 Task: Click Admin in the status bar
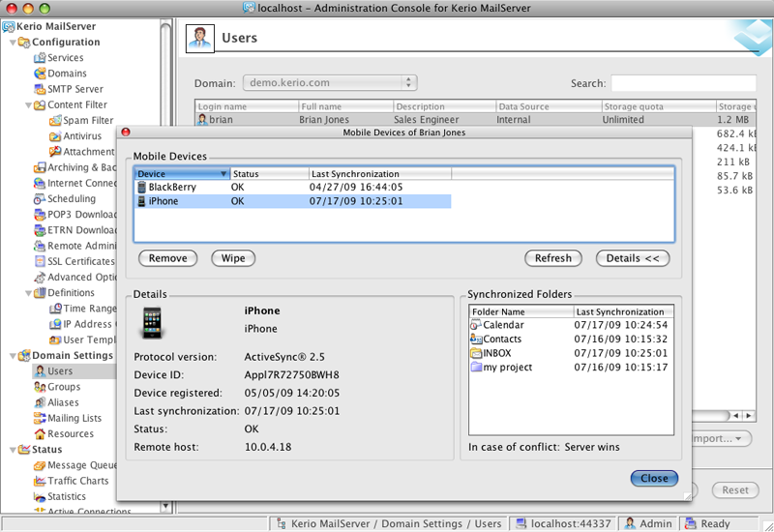click(648, 523)
